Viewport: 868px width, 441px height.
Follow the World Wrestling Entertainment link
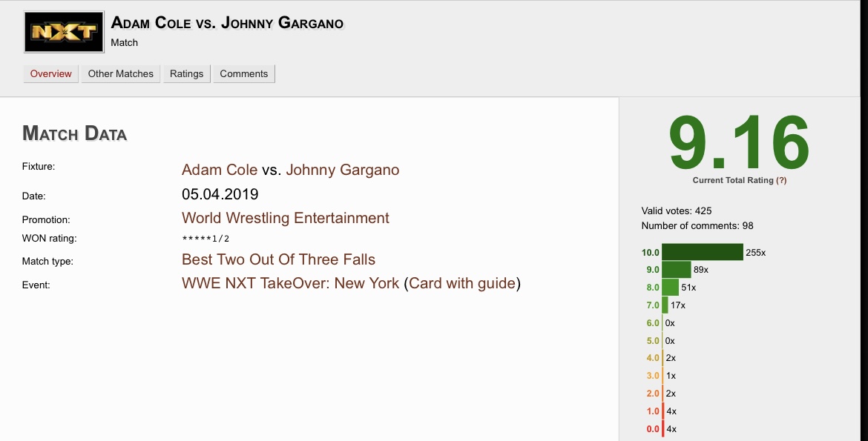(x=285, y=217)
